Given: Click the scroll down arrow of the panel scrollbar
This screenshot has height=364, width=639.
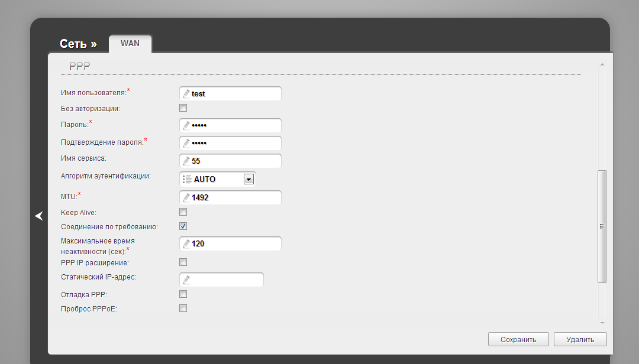Looking at the screenshot, I should pyautogui.click(x=602, y=323).
